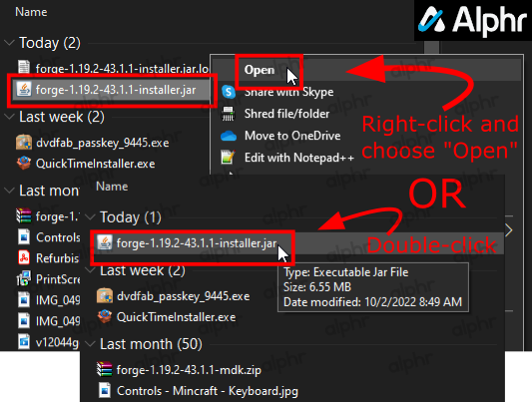Select Edit with Notepad++ menu entry
The image size is (532, 402).
[x=299, y=158]
